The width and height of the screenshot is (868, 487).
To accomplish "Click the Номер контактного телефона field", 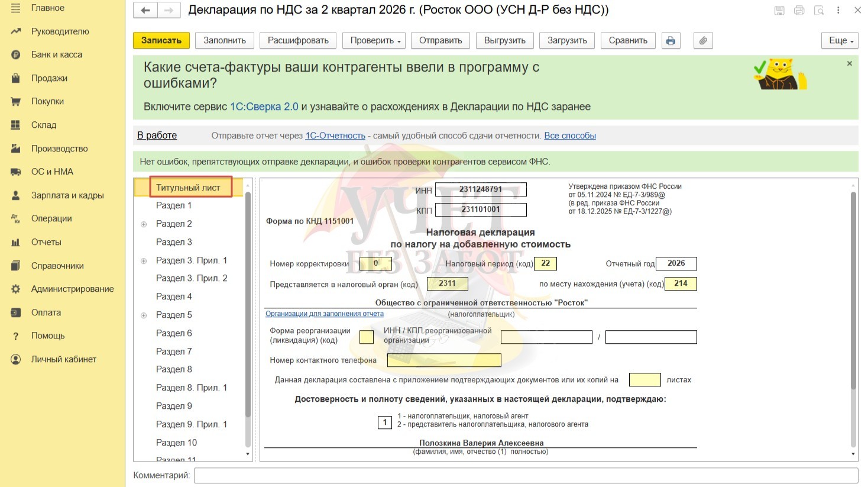I will pyautogui.click(x=443, y=360).
